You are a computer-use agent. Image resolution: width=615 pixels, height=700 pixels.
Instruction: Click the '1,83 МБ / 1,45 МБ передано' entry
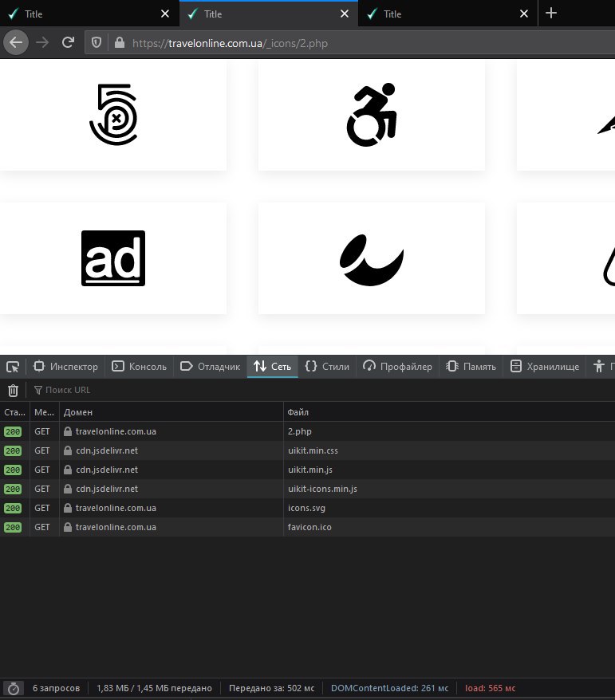[154, 688]
